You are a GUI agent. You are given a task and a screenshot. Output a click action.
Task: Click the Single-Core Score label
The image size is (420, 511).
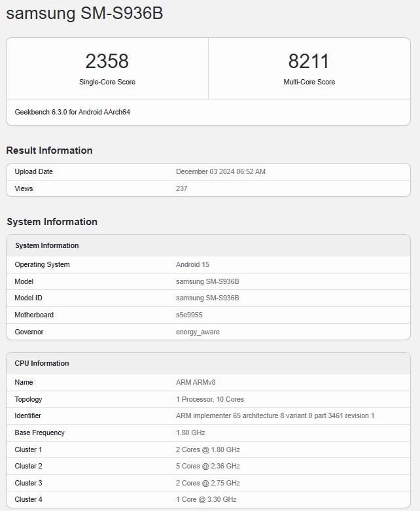(107, 82)
